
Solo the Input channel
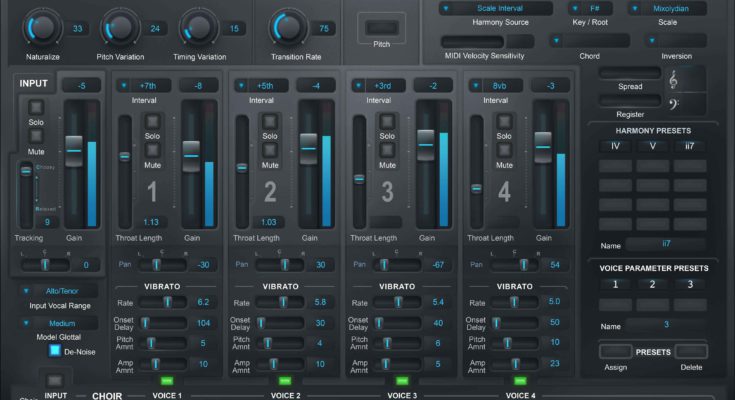(x=36, y=106)
